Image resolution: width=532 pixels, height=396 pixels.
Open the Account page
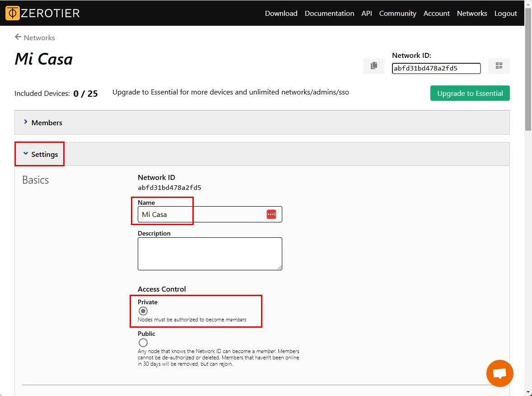click(x=436, y=14)
